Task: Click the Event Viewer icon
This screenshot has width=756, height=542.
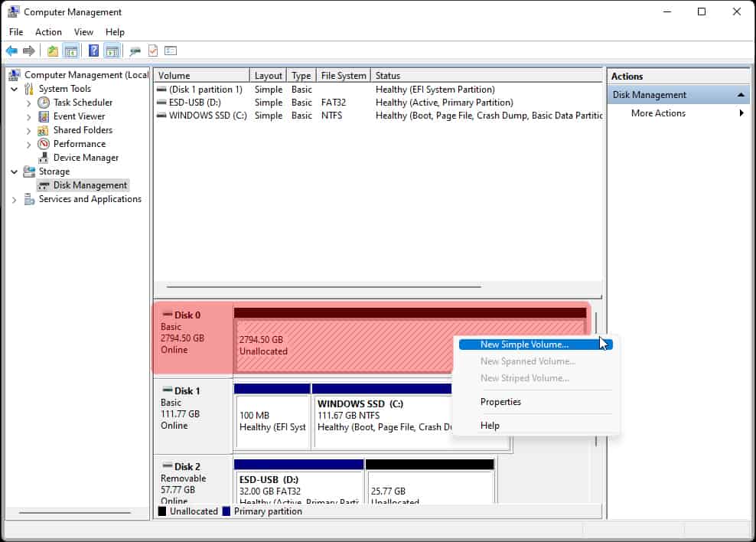Action: [44, 116]
